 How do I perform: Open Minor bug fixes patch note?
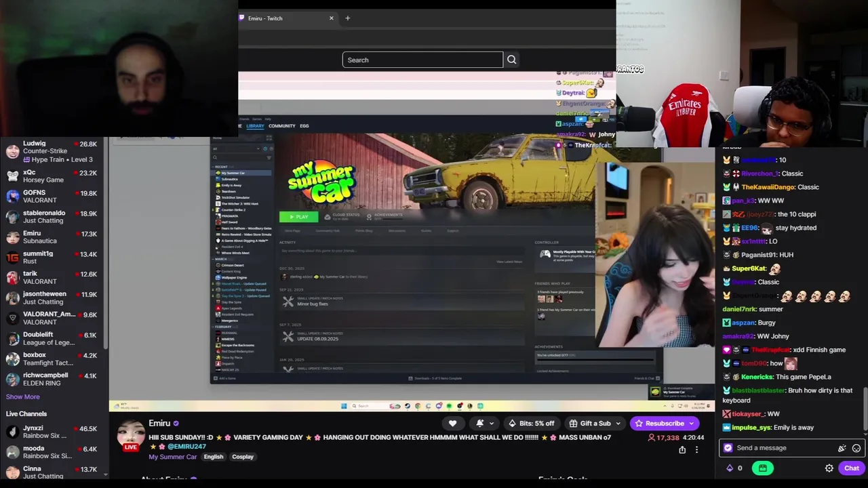pos(312,304)
